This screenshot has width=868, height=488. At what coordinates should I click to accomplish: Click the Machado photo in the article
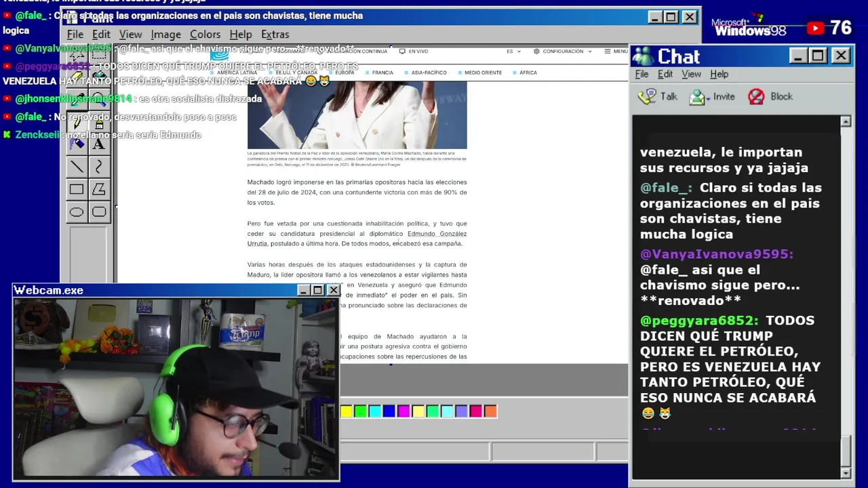pyautogui.click(x=357, y=115)
